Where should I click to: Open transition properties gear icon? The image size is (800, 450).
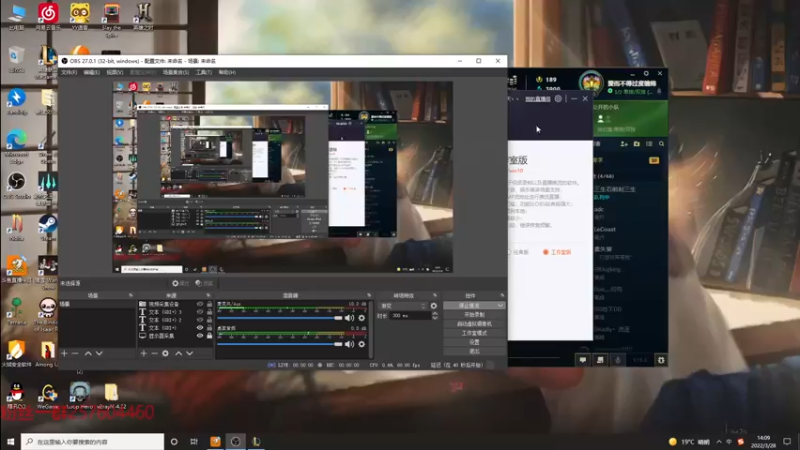pyautogui.click(x=434, y=306)
